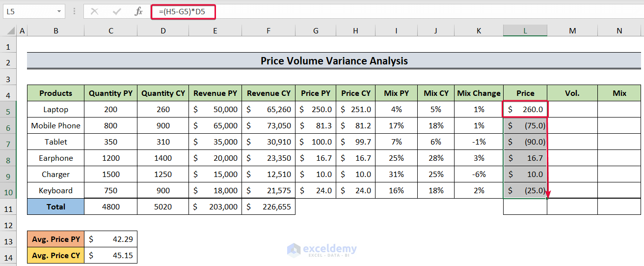Select row 5 header
The image size is (644, 266).
[x=8, y=110]
